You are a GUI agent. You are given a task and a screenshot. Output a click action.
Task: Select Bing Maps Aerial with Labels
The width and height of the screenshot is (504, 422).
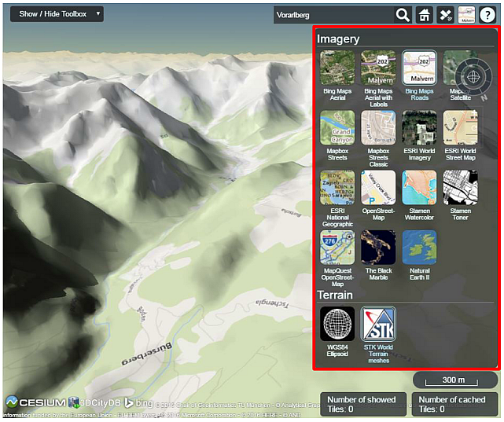coord(378,68)
